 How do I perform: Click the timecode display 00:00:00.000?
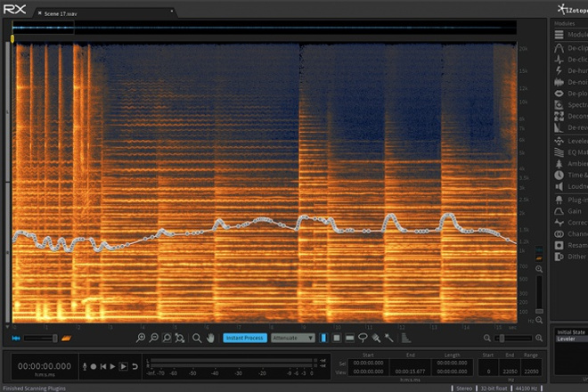tap(45, 366)
